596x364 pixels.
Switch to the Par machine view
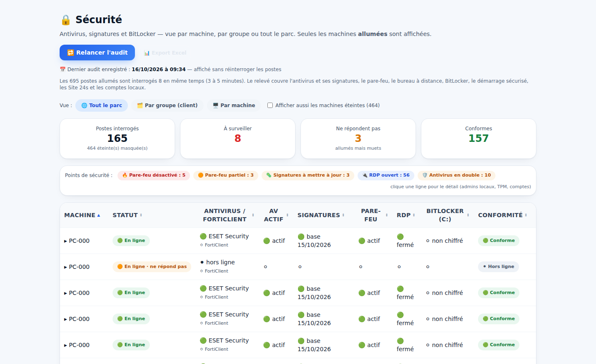234,105
